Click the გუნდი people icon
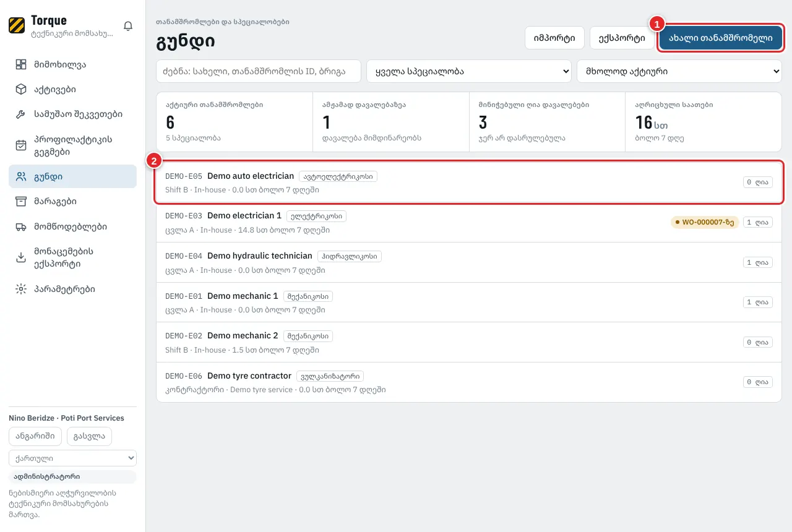The height and width of the screenshot is (532, 792). point(21,176)
